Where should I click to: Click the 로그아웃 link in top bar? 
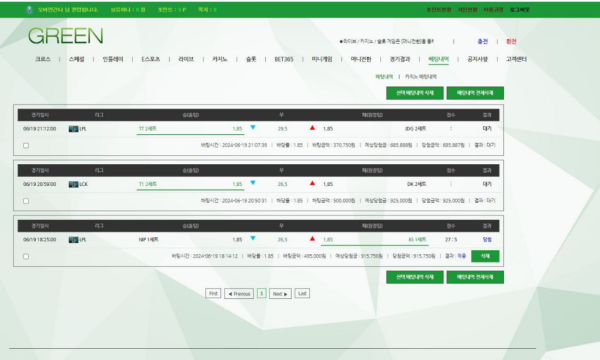pos(519,10)
